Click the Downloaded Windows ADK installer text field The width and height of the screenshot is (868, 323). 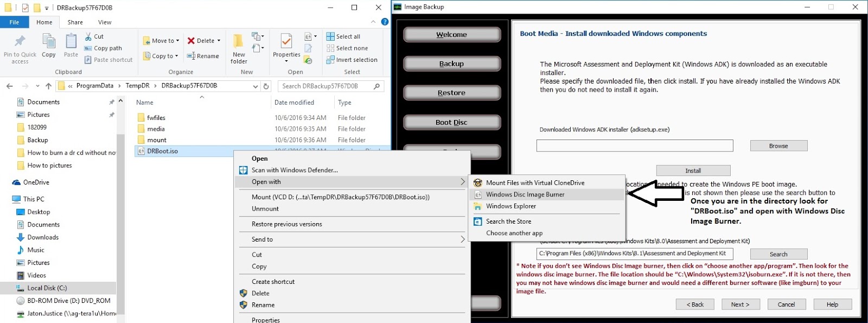coord(635,145)
